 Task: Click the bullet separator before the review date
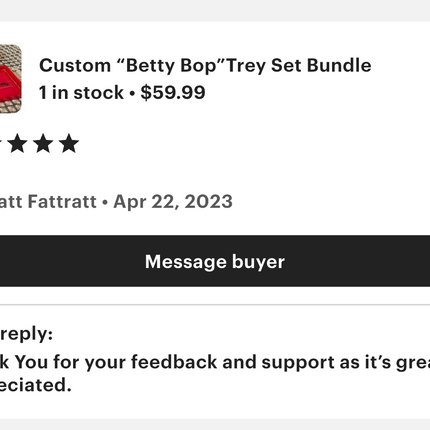click(105, 202)
